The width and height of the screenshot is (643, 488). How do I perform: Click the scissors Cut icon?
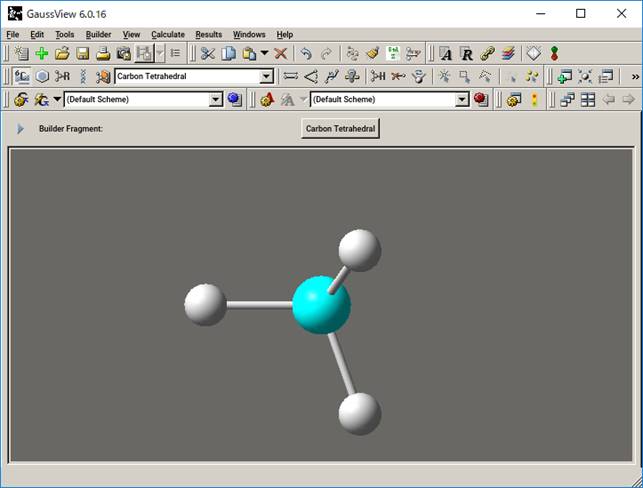tap(207, 54)
